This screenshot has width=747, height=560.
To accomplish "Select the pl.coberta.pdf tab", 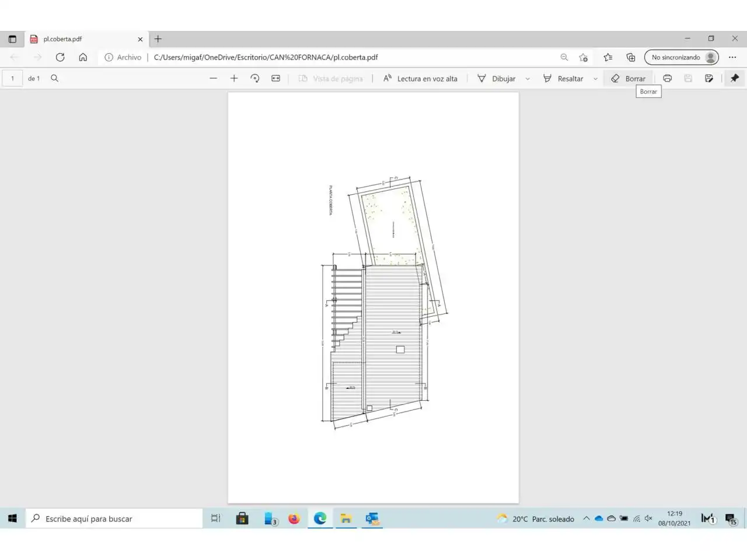I will click(86, 39).
